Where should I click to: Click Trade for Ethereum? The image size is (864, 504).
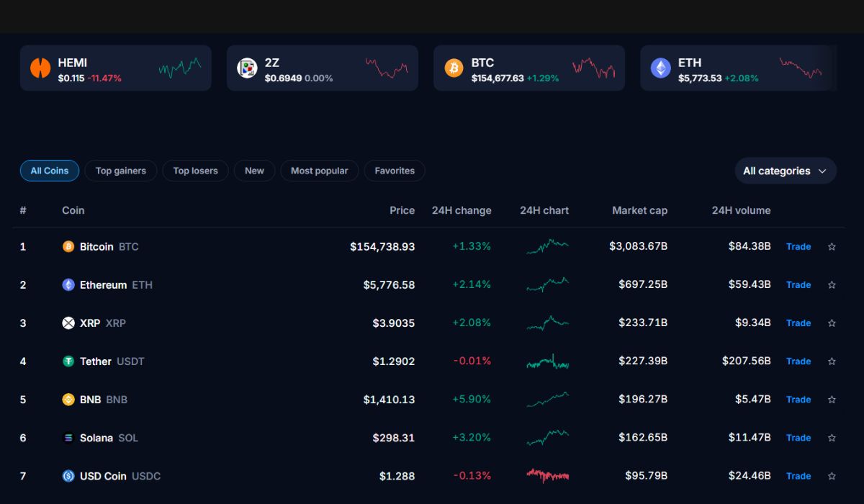click(798, 284)
